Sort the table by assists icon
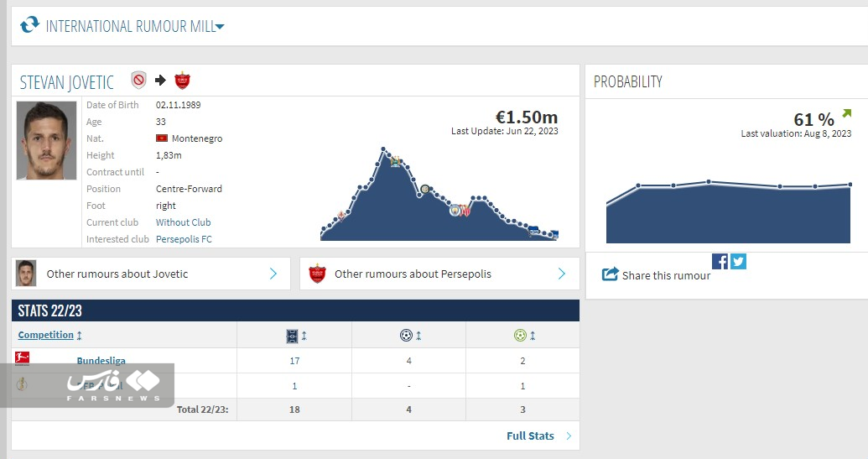868x459 pixels. click(520, 336)
